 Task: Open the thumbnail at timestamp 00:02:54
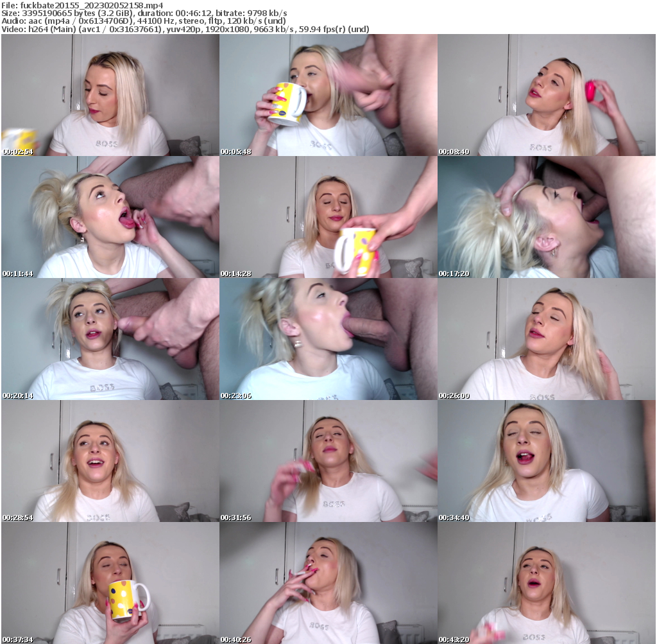pos(109,96)
